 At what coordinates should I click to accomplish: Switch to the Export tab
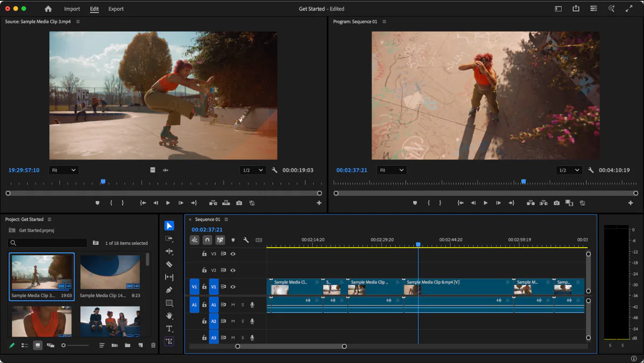pyautogui.click(x=116, y=9)
